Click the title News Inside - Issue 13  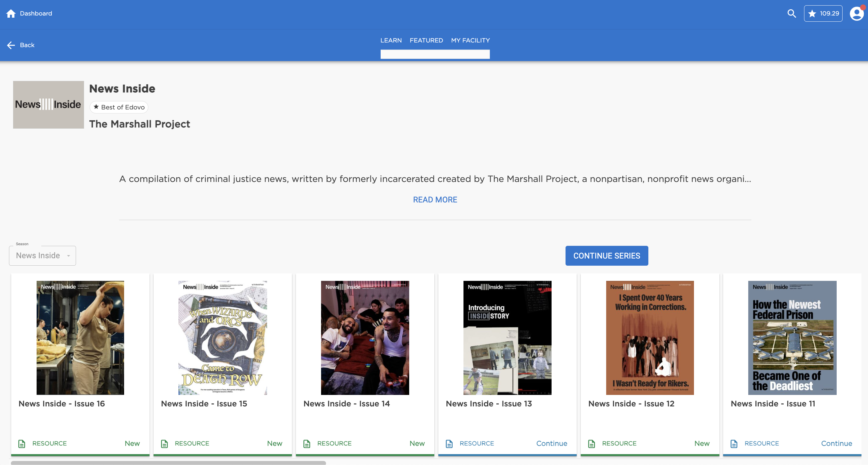point(489,403)
